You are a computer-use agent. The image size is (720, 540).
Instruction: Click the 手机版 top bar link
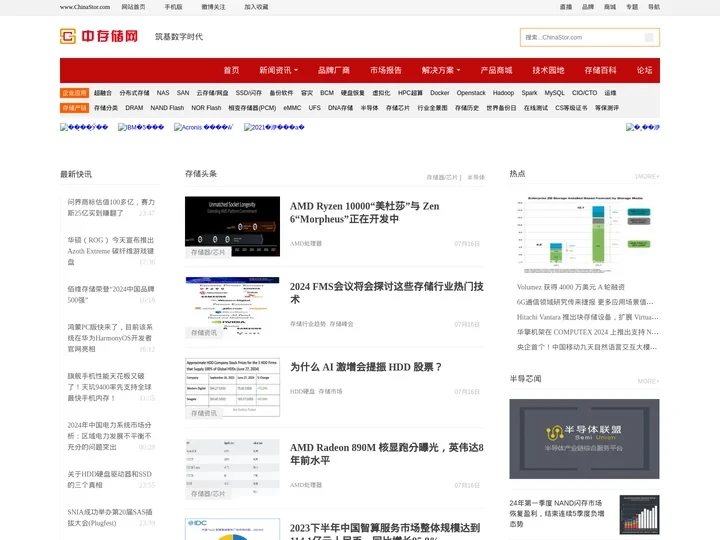pyautogui.click(x=174, y=7)
